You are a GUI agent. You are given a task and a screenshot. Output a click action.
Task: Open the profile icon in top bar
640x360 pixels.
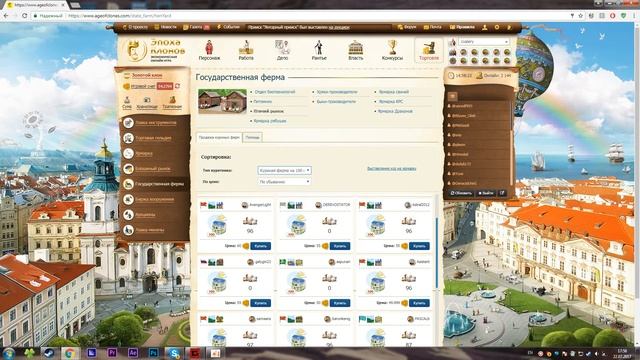(x=484, y=27)
